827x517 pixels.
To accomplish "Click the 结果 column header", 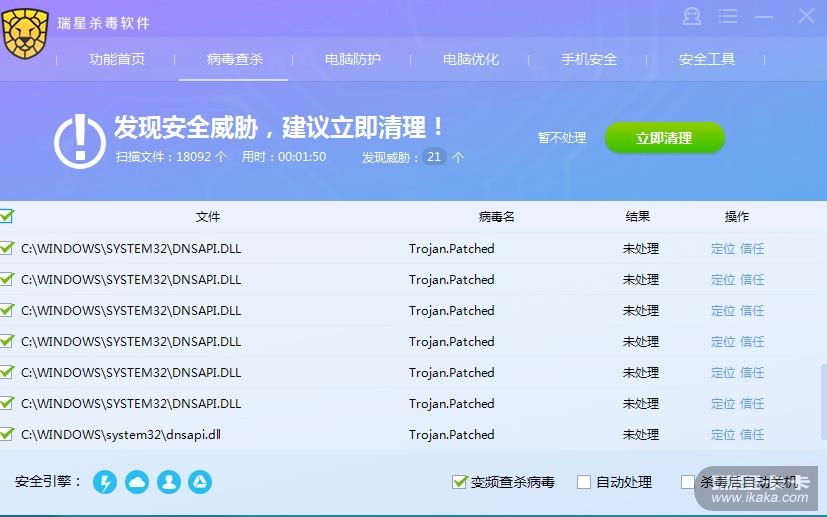I will click(x=638, y=217).
